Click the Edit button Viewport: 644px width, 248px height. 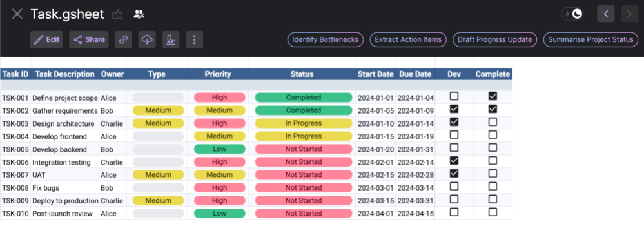pos(47,40)
